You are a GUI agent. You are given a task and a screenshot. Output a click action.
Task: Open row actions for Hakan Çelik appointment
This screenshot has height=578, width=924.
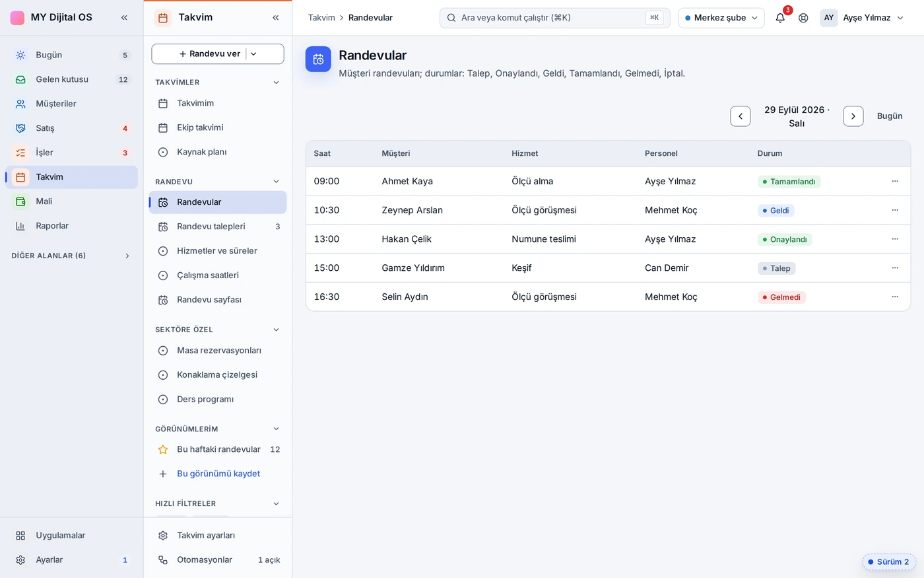(895, 239)
